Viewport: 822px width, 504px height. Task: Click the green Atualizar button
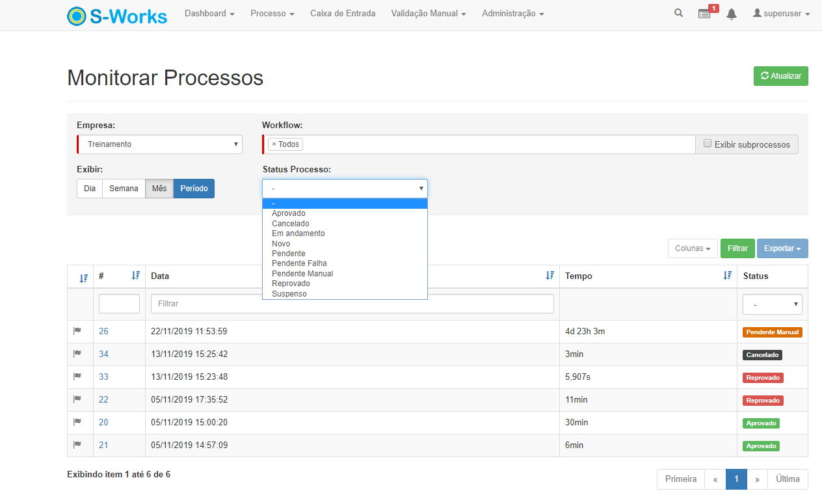click(780, 76)
